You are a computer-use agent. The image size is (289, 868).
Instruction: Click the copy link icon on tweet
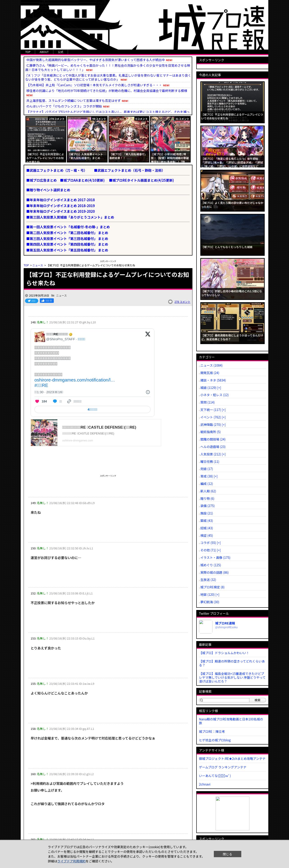click(x=69, y=401)
